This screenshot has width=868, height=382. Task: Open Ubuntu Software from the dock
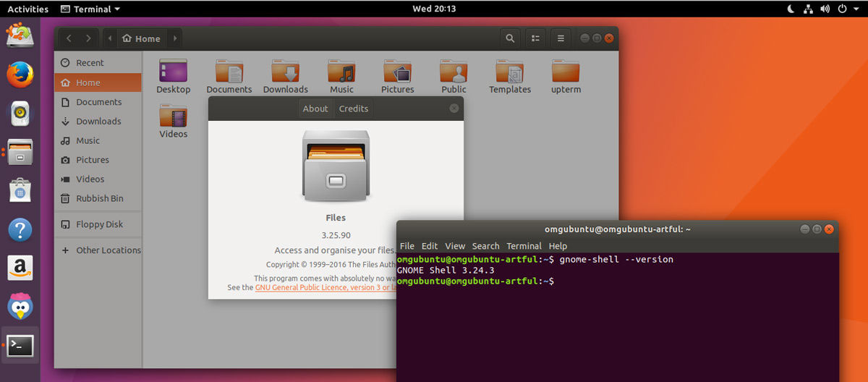coord(20,191)
